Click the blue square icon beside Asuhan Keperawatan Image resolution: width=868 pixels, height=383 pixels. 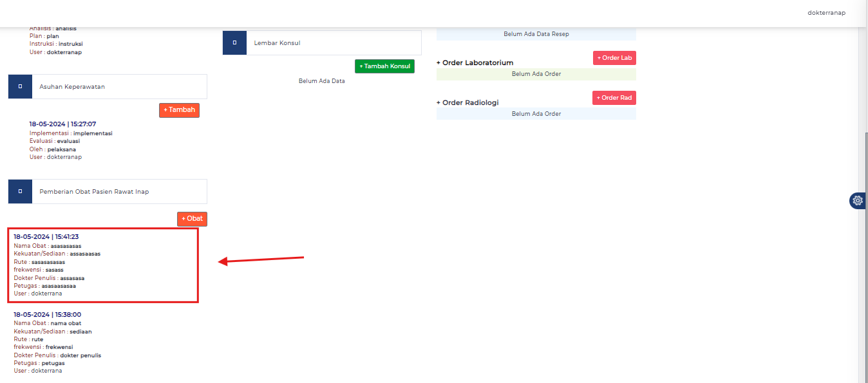(20, 86)
